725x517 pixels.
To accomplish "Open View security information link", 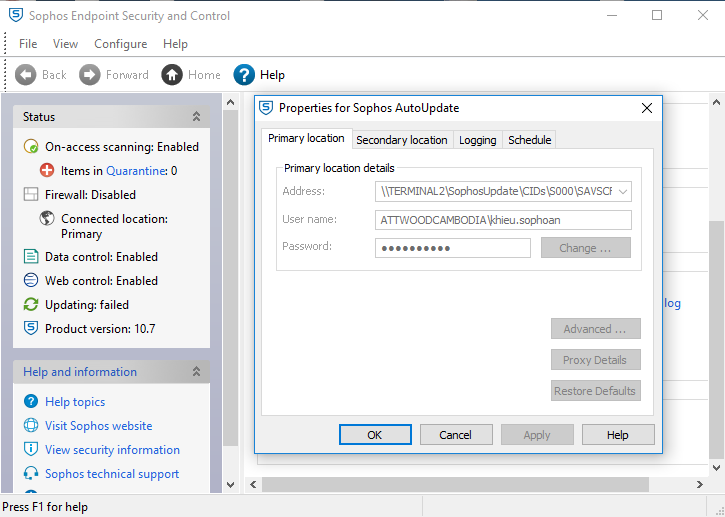I will tap(112, 449).
